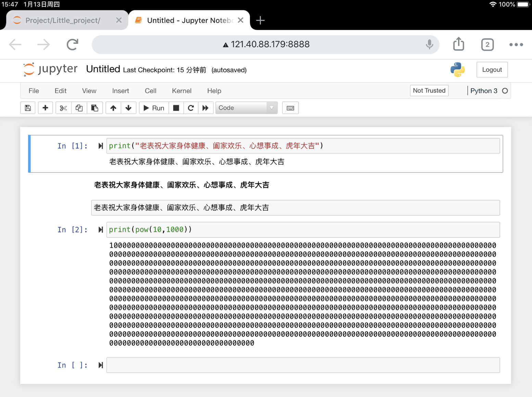Click the In [1]: prompt label
Image resolution: width=532 pixels, height=397 pixels.
pos(73,146)
